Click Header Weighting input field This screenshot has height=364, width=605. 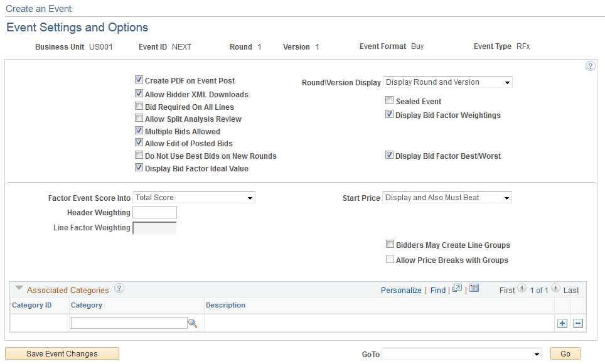[155, 212]
